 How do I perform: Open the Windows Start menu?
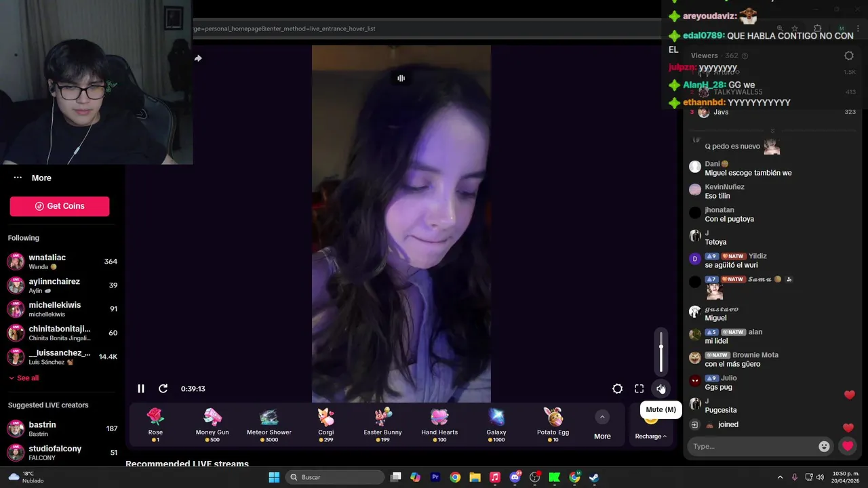274,477
